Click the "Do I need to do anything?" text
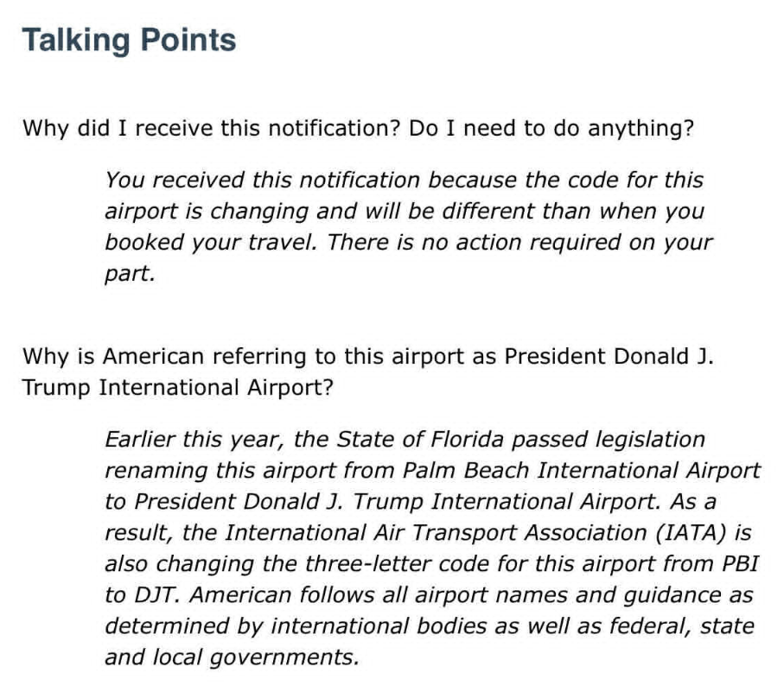784x692 pixels. (x=551, y=129)
